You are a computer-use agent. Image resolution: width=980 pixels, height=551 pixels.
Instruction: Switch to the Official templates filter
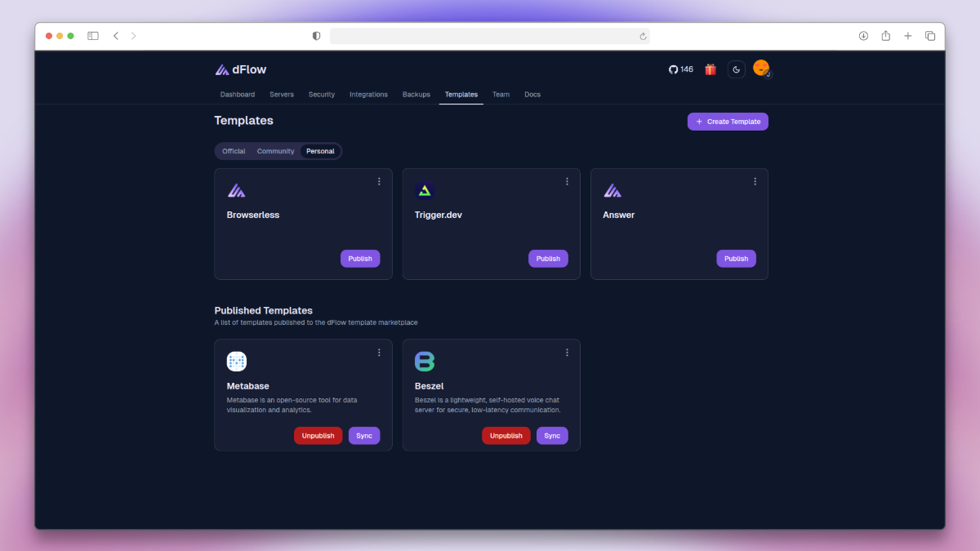234,151
